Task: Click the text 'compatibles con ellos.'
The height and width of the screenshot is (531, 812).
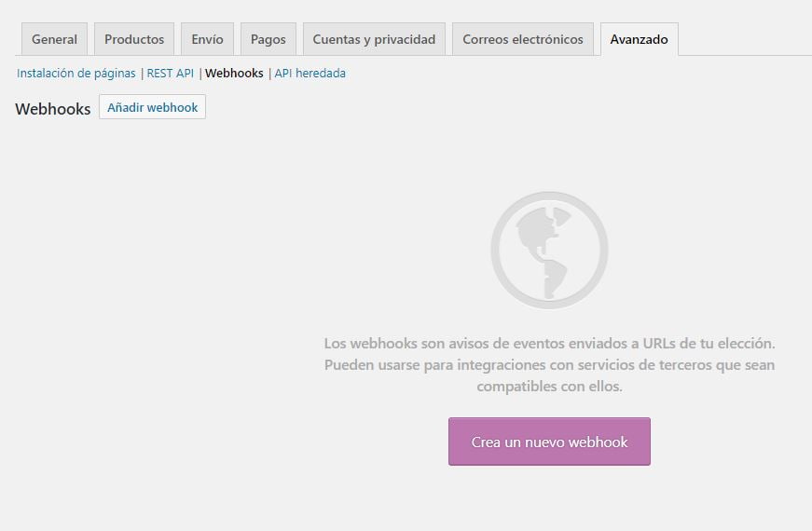Action: click(549, 386)
